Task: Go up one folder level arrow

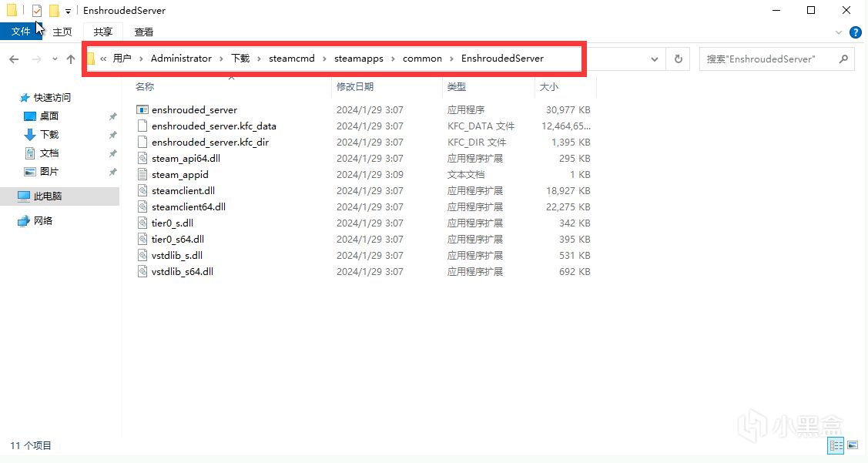Action: [71, 59]
